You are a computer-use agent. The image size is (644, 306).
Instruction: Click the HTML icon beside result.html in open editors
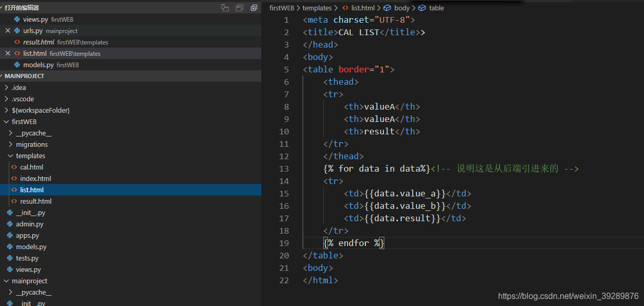17,42
